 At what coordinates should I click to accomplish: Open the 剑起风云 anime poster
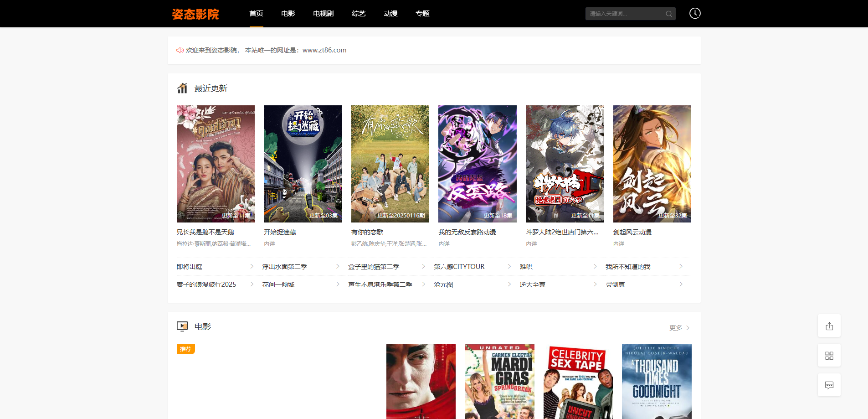(652, 164)
